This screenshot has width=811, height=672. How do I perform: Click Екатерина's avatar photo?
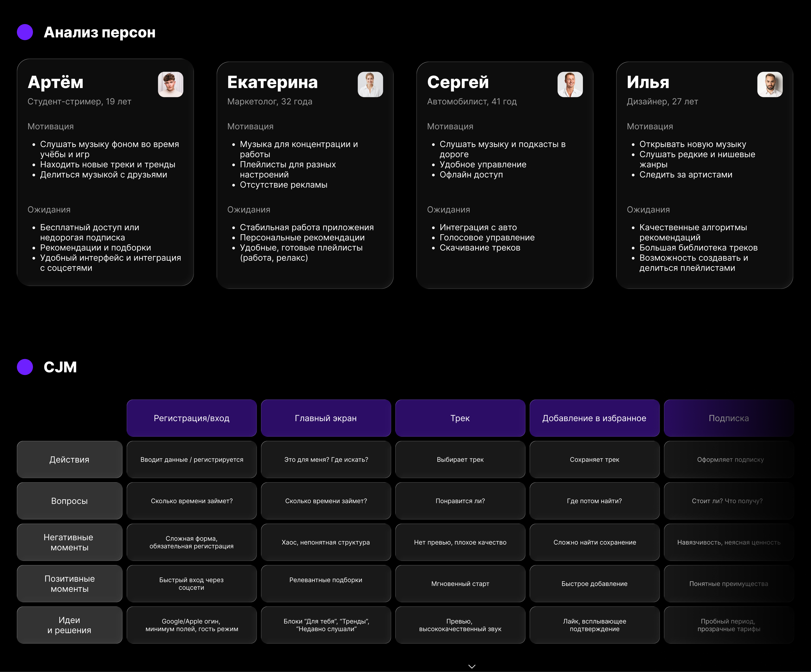point(370,84)
